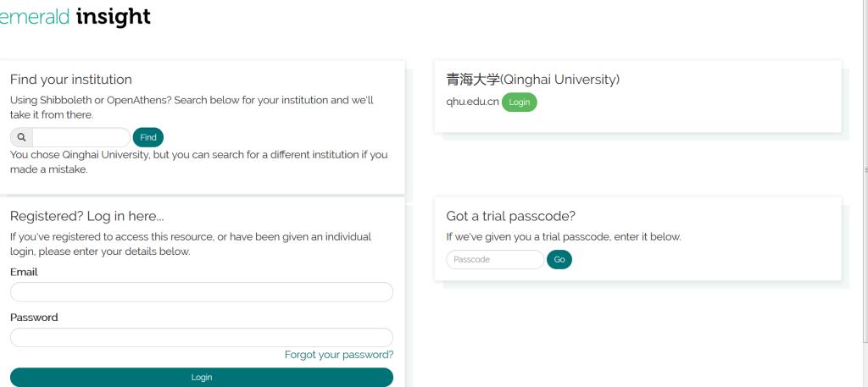The image size is (868, 387).
Task: Click the Got a trial passcode heading
Action: [x=511, y=216]
